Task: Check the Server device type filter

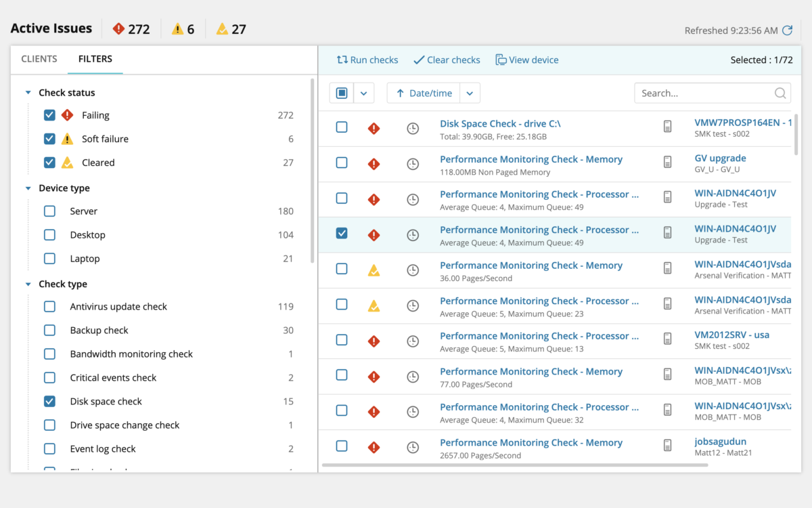Action: [49, 211]
